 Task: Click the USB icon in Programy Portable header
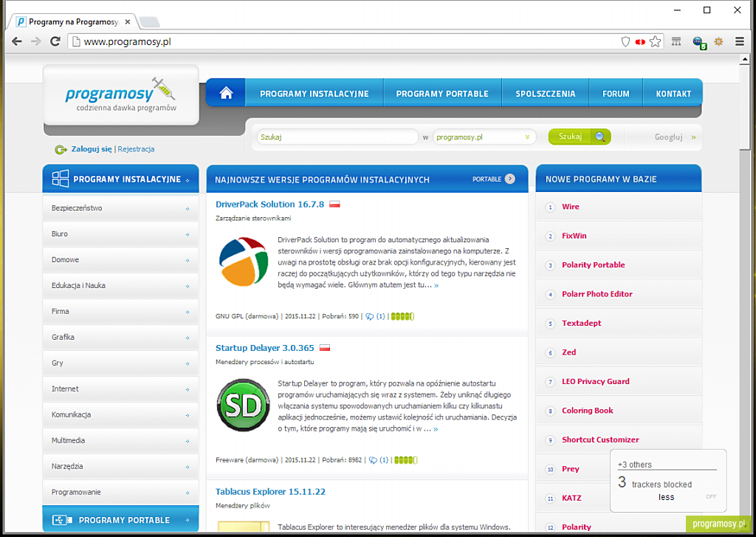[x=62, y=520]
